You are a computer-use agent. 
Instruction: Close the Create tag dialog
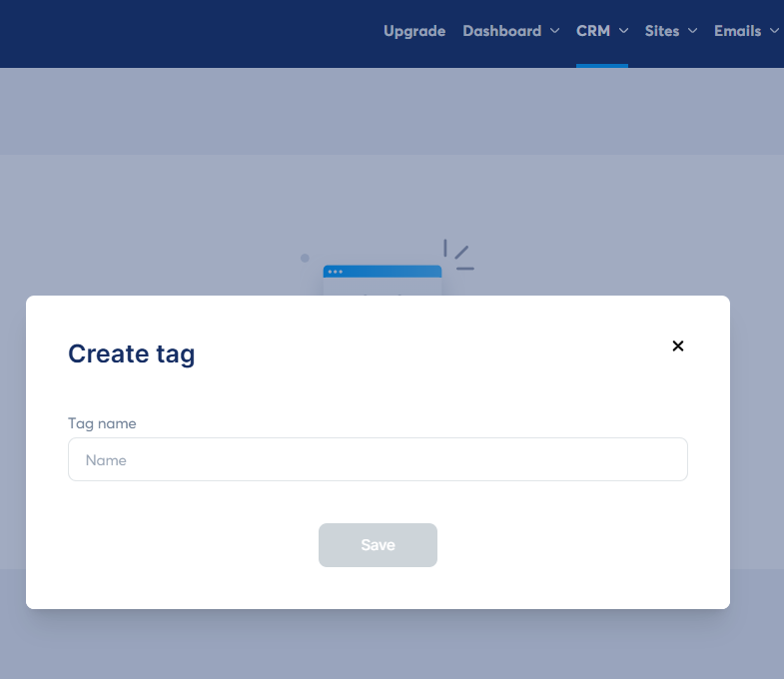click(678, 345)
